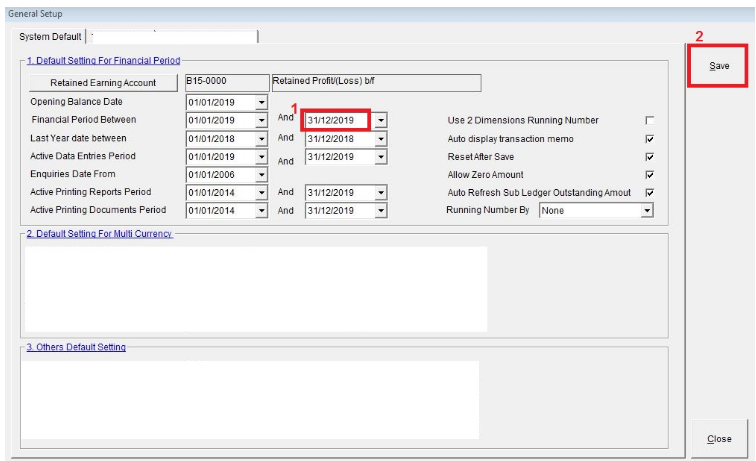
Task: Expand the Enquiries Date From dropdown
Action: coord(262,175)
